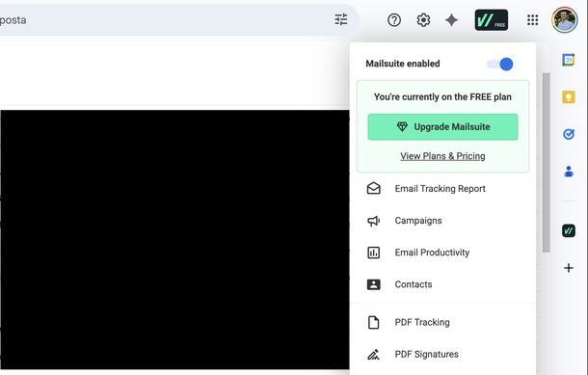Open Gmail support help icon
Image resolution: width=588 pixels, height=375 pixels.
(x=394, y=20)
